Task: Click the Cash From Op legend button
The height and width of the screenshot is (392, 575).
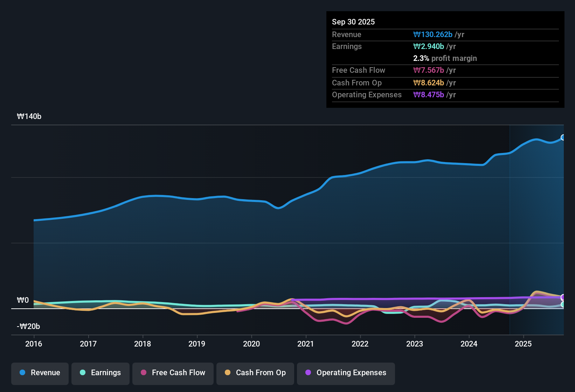Action: tap(255, 373)
